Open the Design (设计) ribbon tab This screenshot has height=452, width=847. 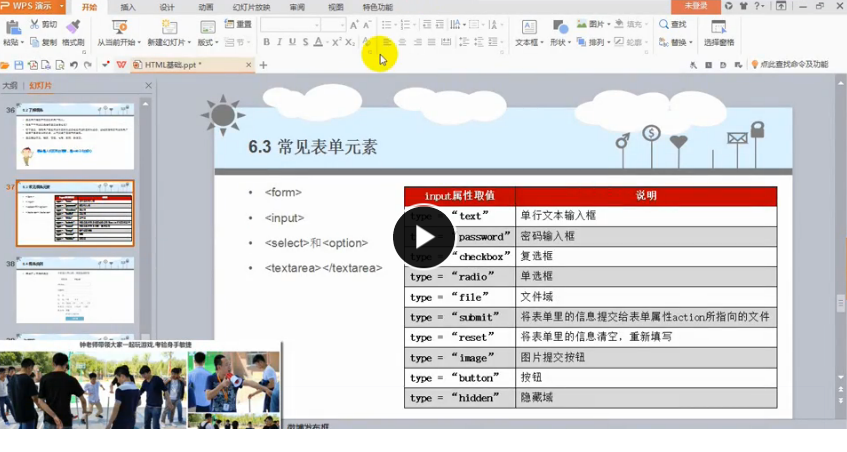click(167, 7)
